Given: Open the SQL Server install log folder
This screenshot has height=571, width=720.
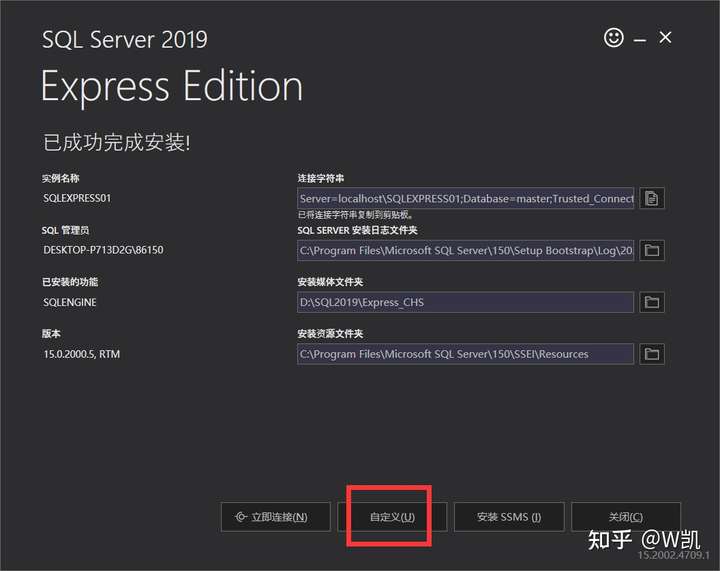Looking at the screenshot, I should pyautogui.click(x=652, y=250).
